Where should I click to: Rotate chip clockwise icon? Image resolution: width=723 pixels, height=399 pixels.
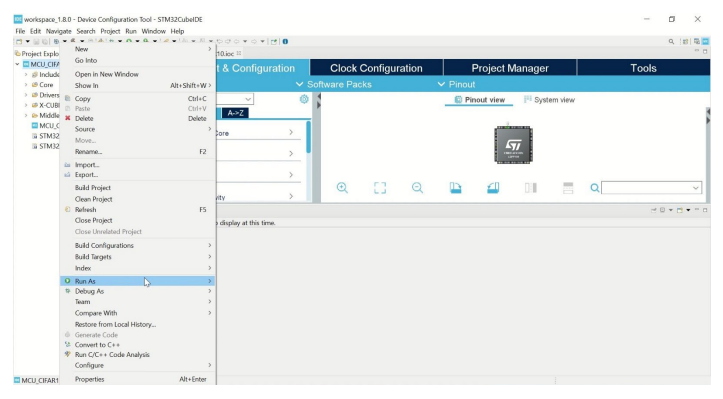(x=456, y=188)
